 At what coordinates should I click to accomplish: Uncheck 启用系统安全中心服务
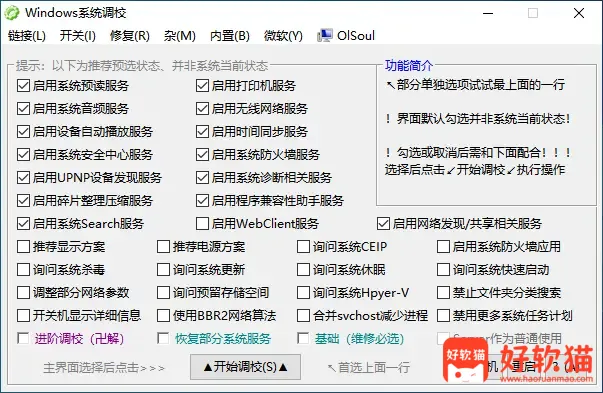point(23,155)
